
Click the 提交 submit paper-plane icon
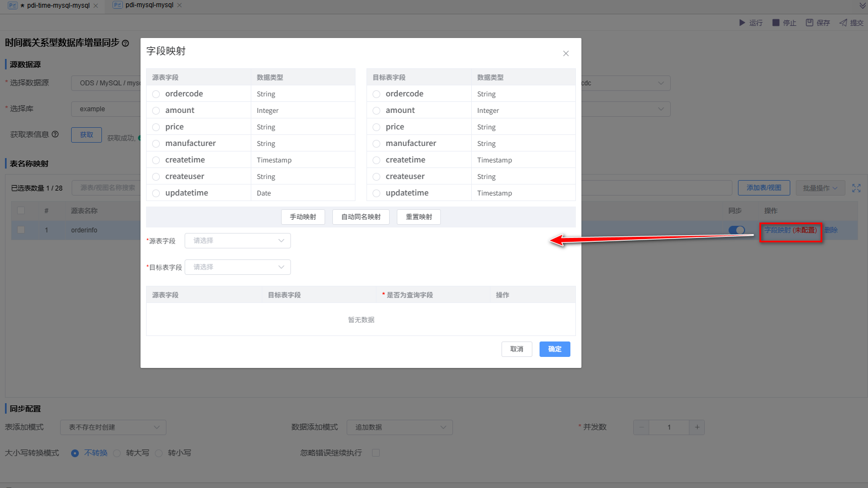[x=843, y=23]
